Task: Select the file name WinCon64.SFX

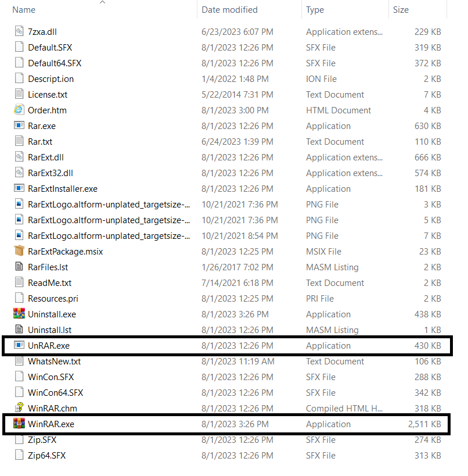Action: point(55,392)
